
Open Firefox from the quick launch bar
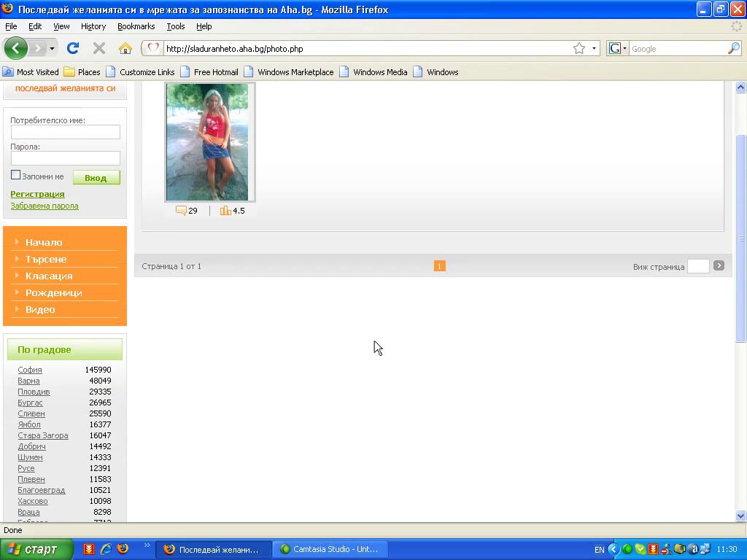[123, 549]
